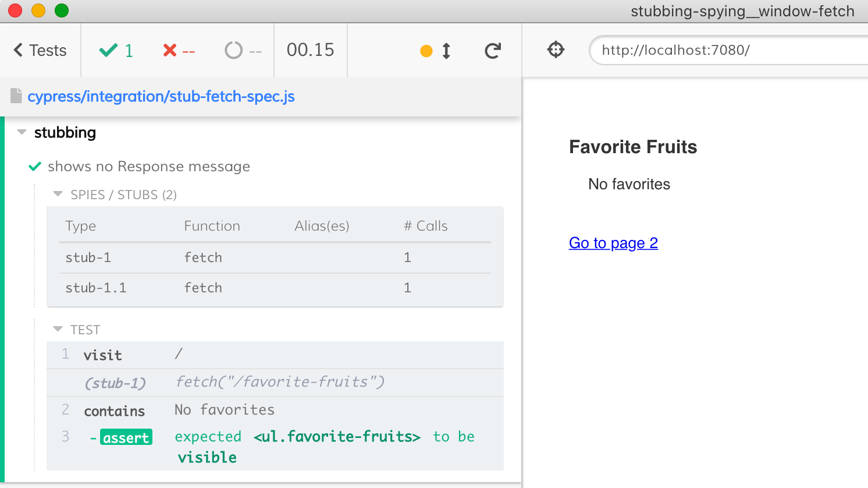
Task: Collapse the SPIES / STUBS section
Action: 58,195
